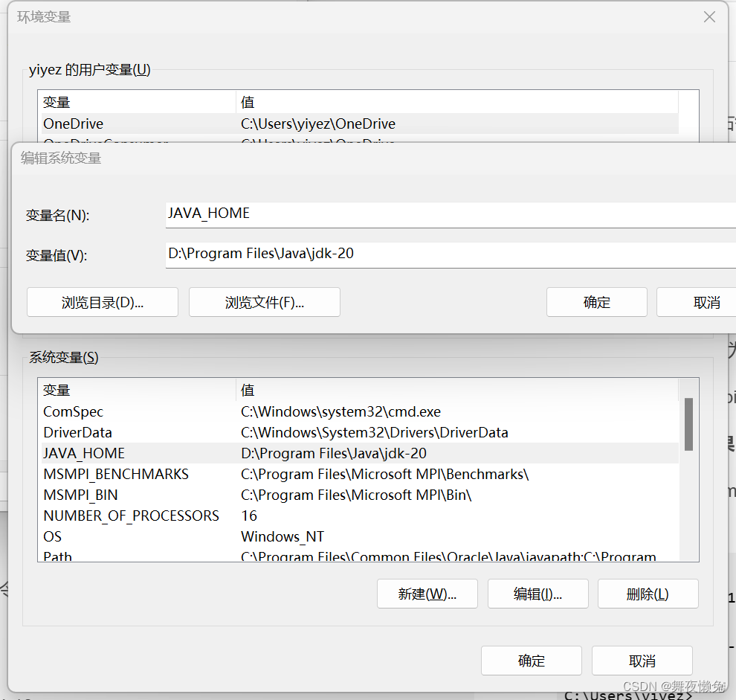Open 浏览目录(D)... browse directory button
This screenshot has width=736, height=700.
pos(103,302)
